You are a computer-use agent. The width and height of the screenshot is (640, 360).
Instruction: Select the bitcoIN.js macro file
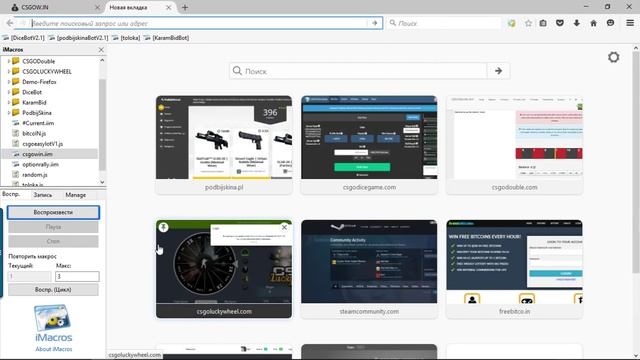point(34,133)
